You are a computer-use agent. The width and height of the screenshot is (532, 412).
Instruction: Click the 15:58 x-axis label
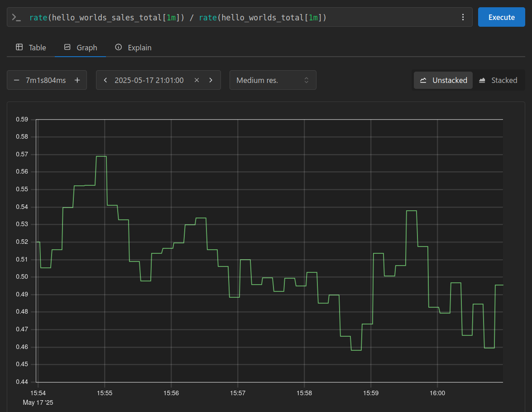pyautogui.click(x=304, y=393)
